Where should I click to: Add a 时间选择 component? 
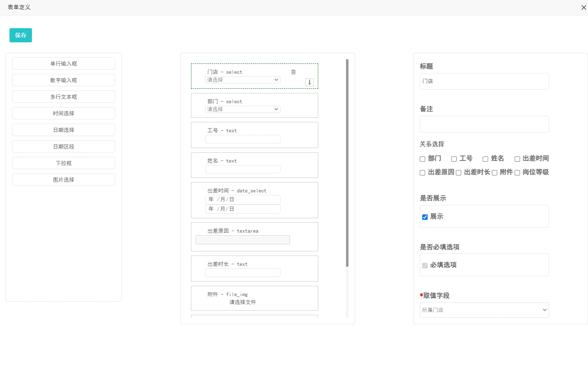[x=63, y=113]
